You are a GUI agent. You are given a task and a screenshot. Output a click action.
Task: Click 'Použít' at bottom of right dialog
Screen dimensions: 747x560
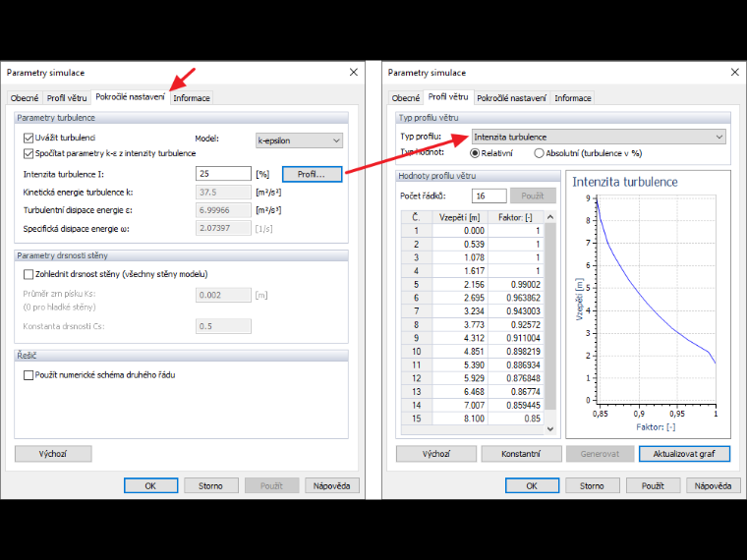coord(653,485)
